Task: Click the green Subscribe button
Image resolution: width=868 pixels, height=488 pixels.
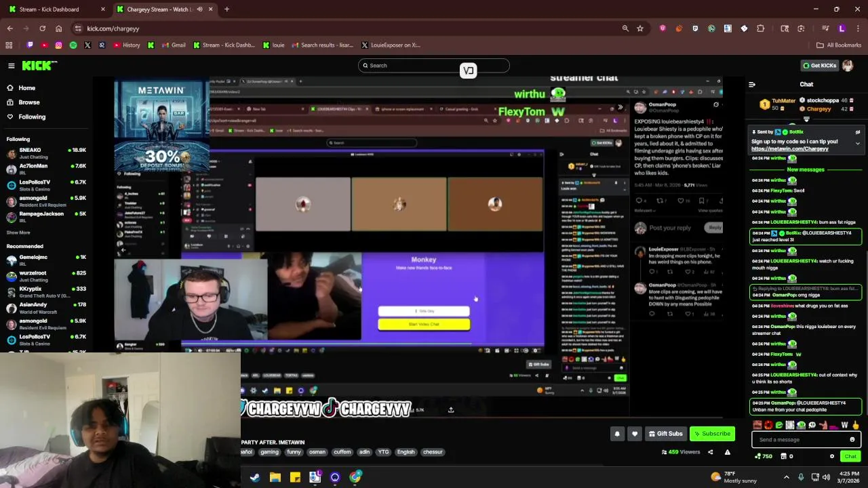Action: [713, 434]
